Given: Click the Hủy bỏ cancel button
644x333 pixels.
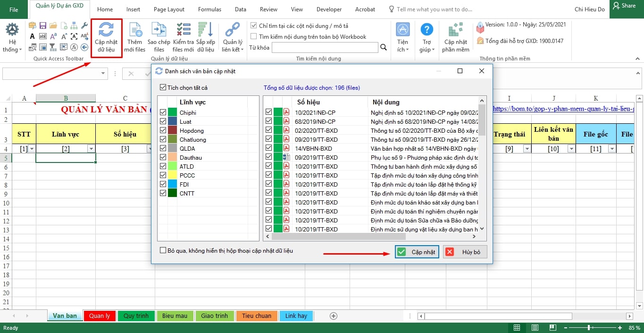Looking at the screenshot, I should click(465, 252).
